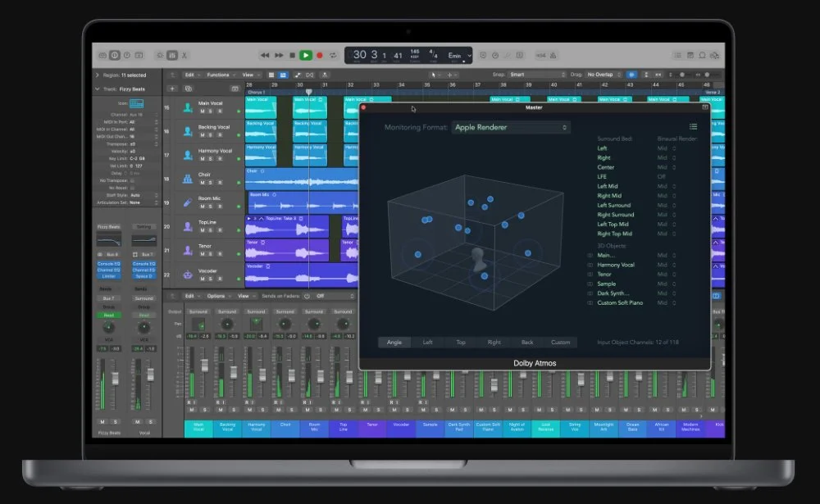Select the Pointer tool menu

(435, 75)
